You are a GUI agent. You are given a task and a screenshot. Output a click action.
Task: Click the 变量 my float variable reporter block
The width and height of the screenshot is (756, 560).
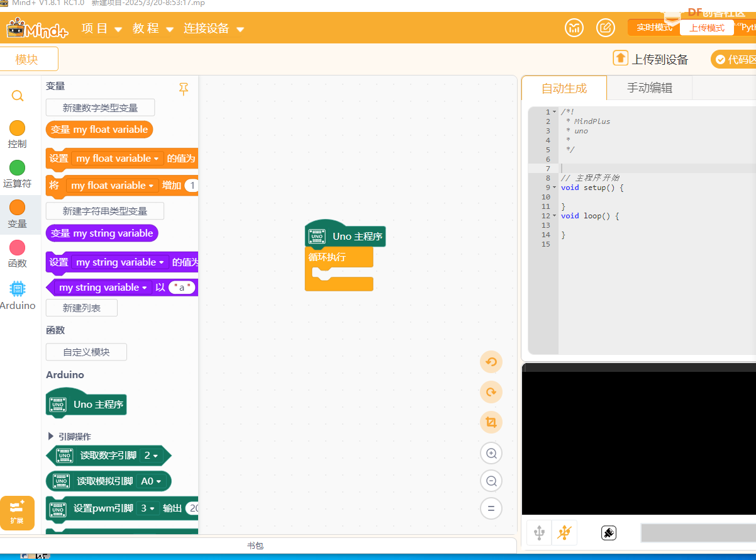coord(99,130)
